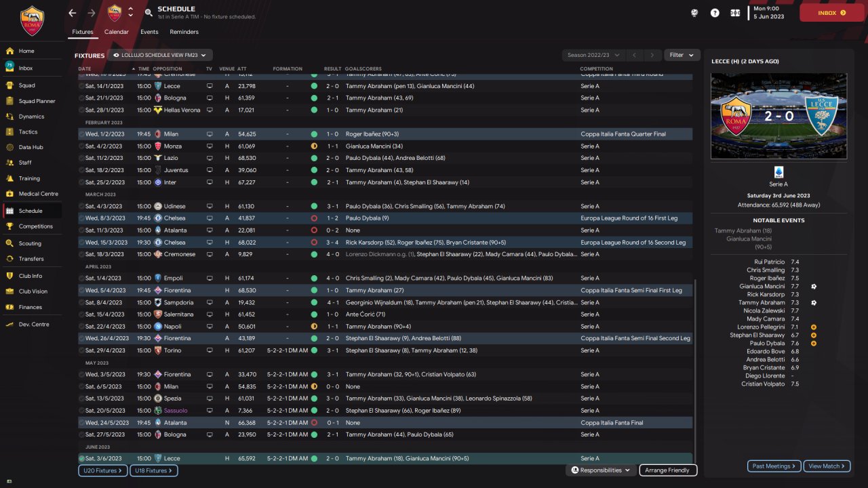868x488 pixels.
Task: Click the Arrange Friendly button
Action: click(x=668, y=470)
